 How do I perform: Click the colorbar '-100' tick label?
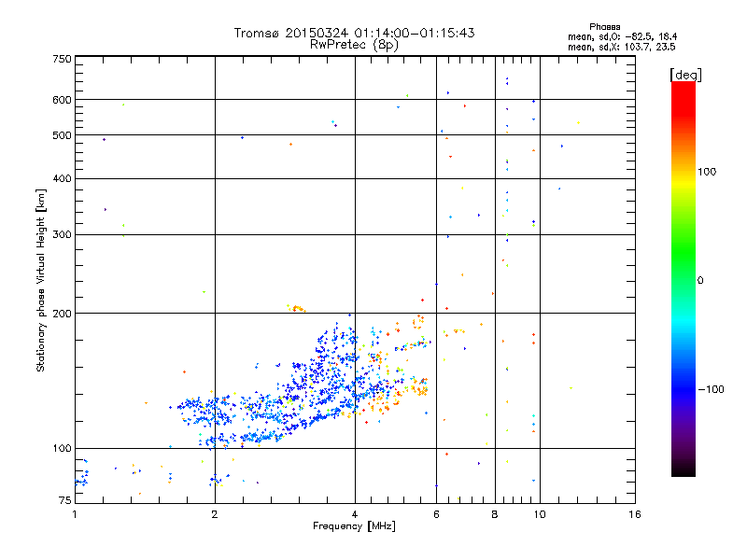[x=712, y=389]
